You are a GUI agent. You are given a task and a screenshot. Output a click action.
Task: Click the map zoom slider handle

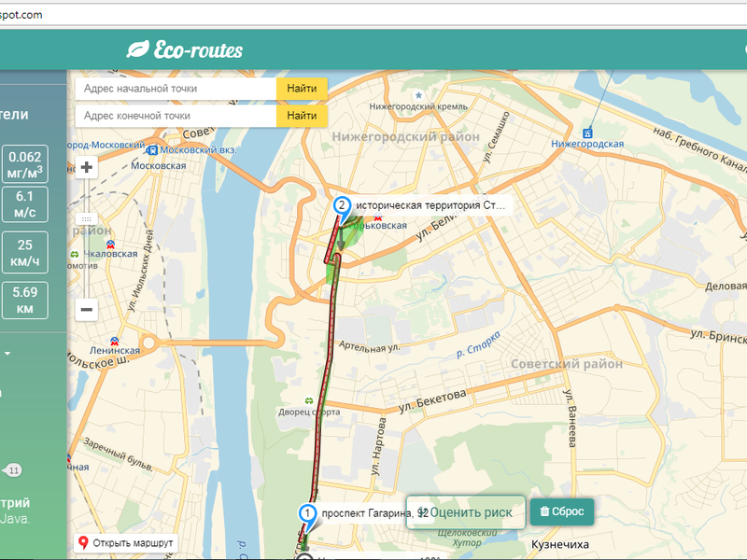point(87,217)
